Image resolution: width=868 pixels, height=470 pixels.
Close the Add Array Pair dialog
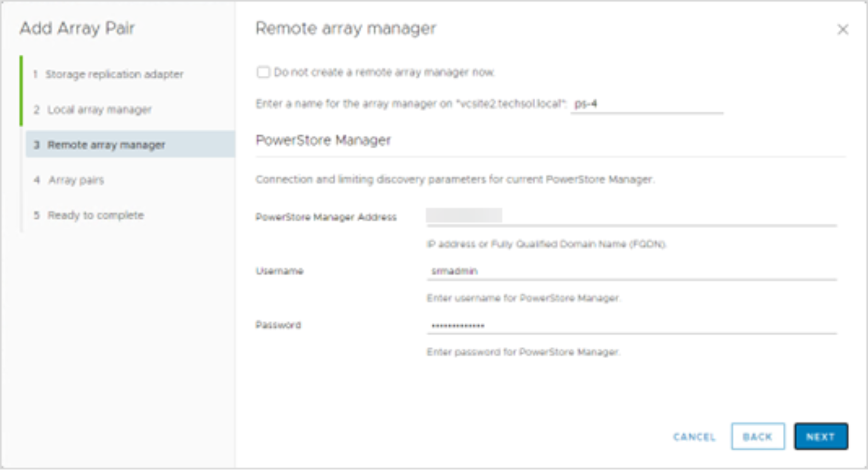(x=842, y=29)
